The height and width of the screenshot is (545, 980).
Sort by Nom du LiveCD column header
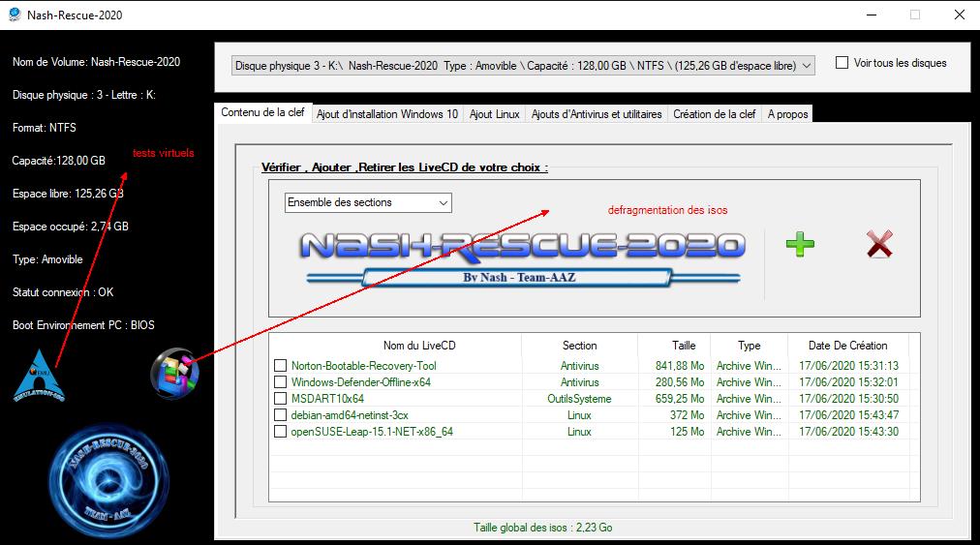[419, 346]
